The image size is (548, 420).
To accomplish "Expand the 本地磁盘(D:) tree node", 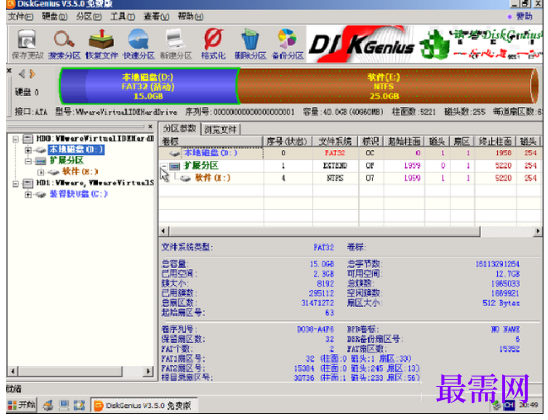I will [28, 150].
